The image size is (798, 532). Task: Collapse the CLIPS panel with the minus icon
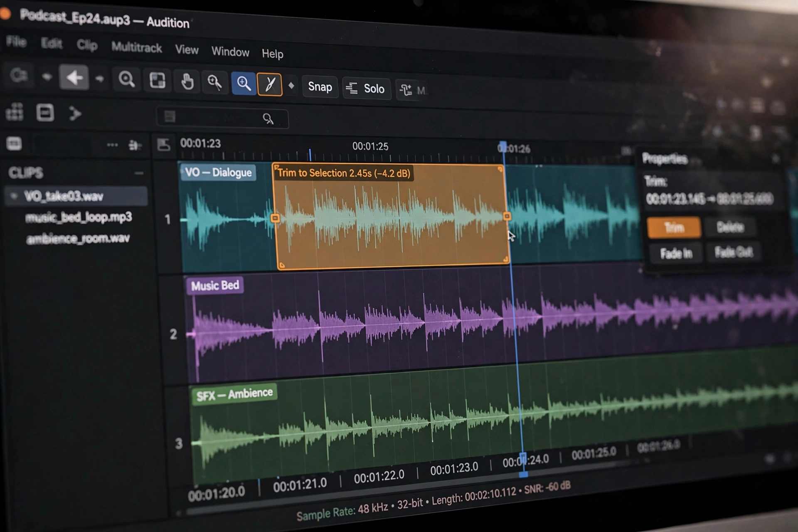point(139,173)
